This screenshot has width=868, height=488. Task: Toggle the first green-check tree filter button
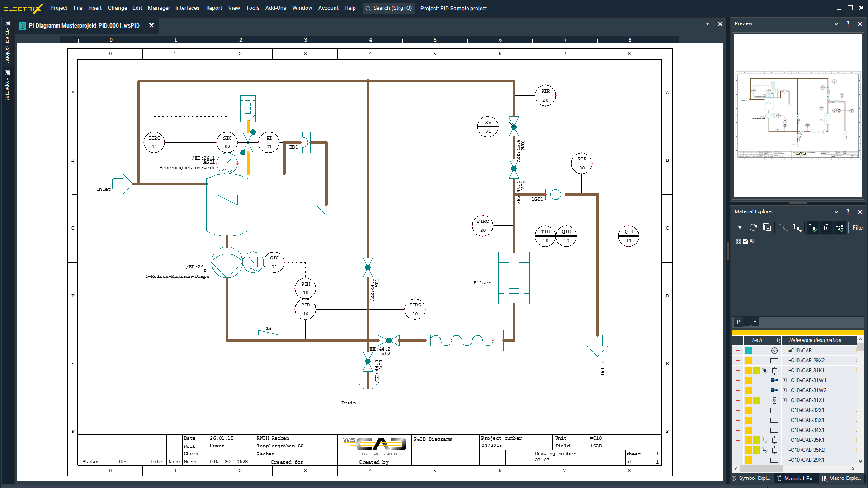pyautogui.click(x=813, y=228)
